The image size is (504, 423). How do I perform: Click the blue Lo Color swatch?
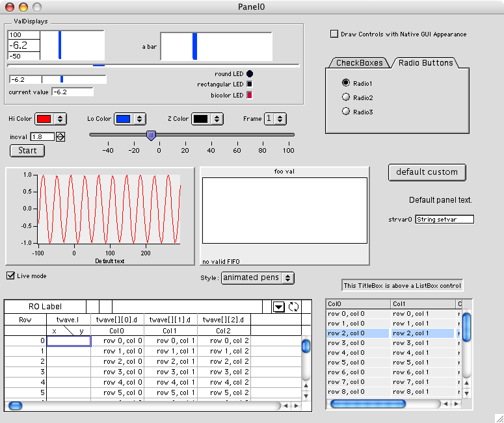coord(124,119)
